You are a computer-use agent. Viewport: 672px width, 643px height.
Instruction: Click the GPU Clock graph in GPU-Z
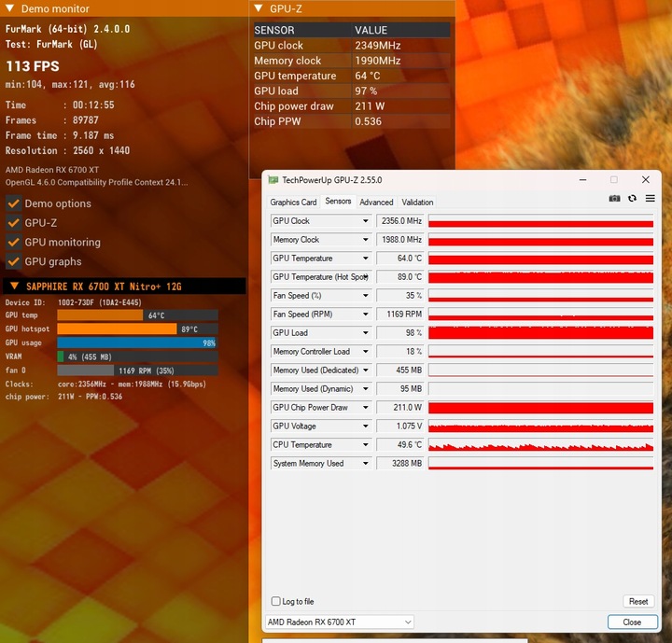pyautogui.click(x=540, y=221)
